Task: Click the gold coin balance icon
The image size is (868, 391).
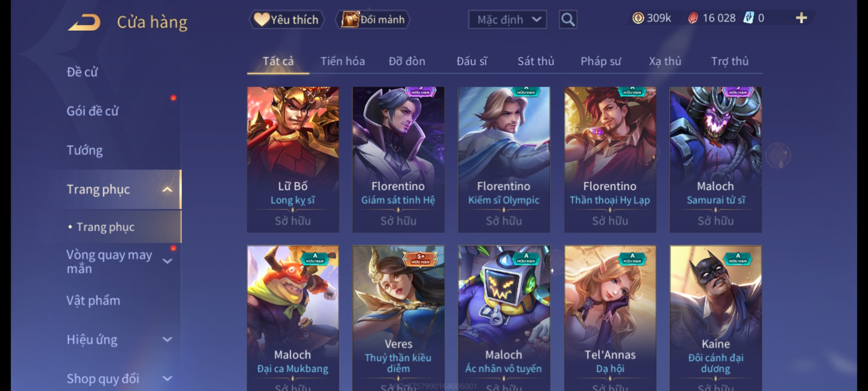Action: point(638,18)
